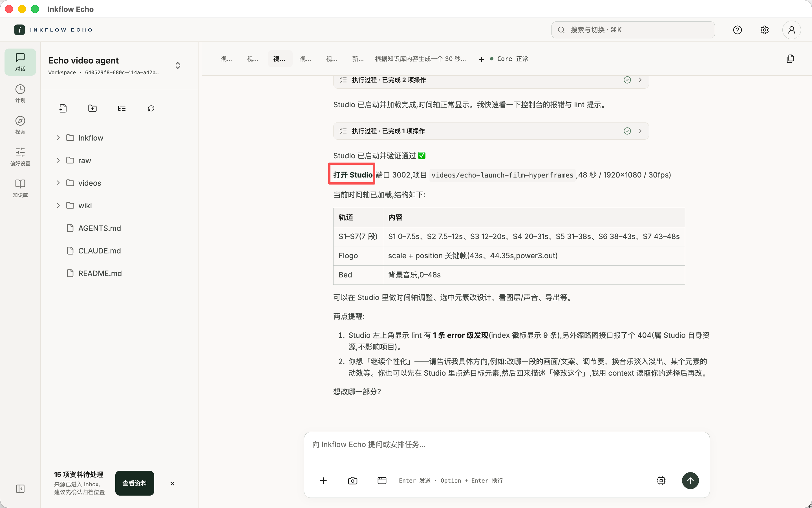Click videos/echo-launch-film-hyperframes code text
The height and width of the screenshot is (508, 812).
tap(502, 175)
